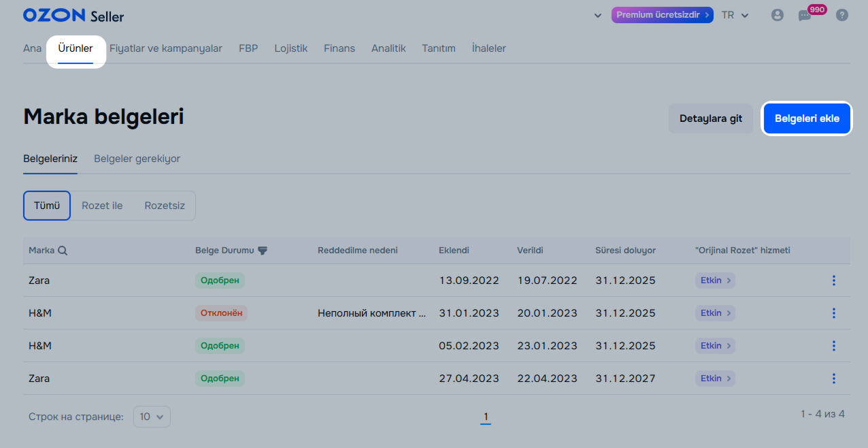Open the user profile icon
This screenshot has width=868, height=448.
tap(778, 15)
